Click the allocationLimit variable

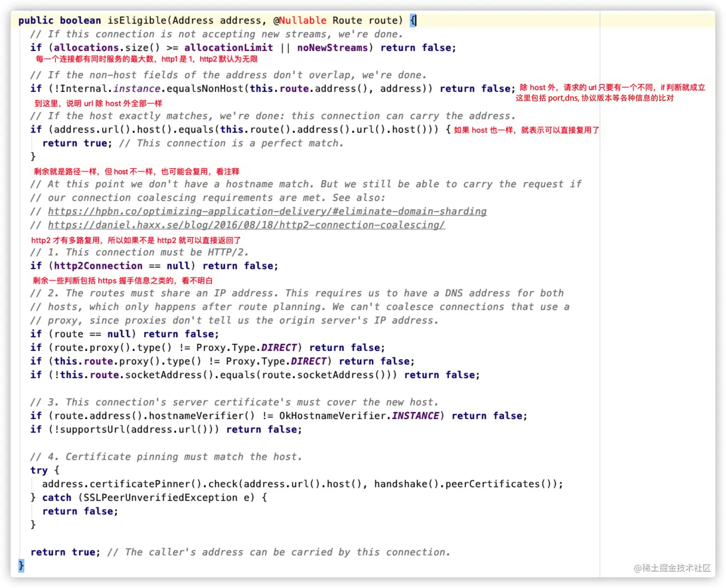(x=229, y=48)
